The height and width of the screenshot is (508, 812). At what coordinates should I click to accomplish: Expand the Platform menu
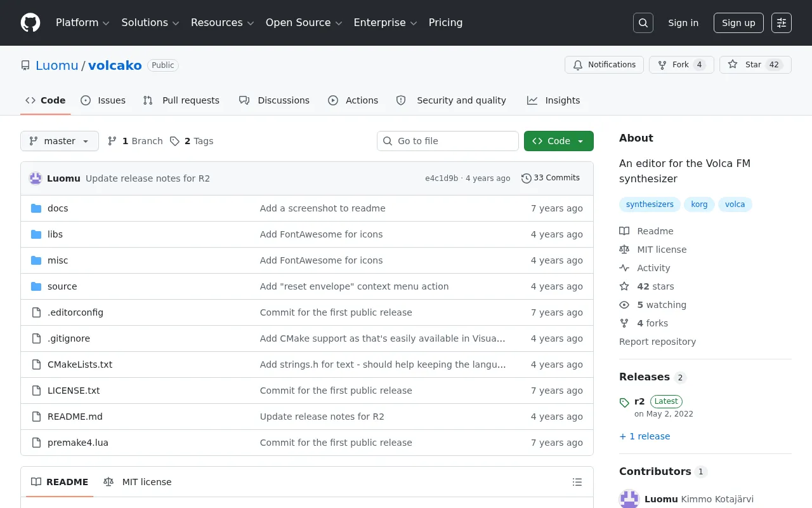coord(82,23)
